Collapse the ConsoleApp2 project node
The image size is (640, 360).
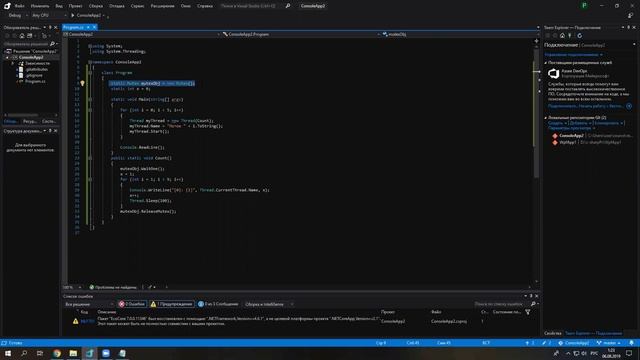pos(7,58)
